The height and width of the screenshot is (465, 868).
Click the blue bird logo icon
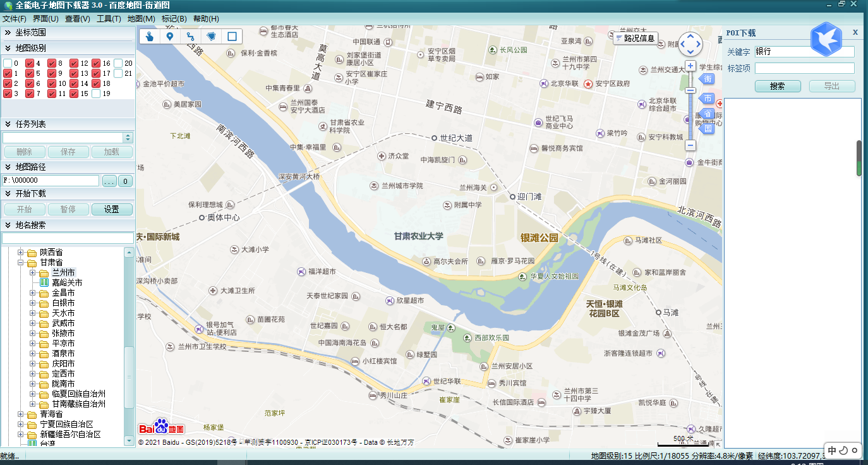826,39
